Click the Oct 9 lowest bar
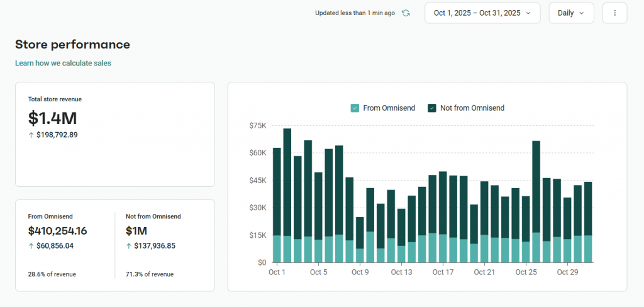644x307 pixels. coord(360,240)
